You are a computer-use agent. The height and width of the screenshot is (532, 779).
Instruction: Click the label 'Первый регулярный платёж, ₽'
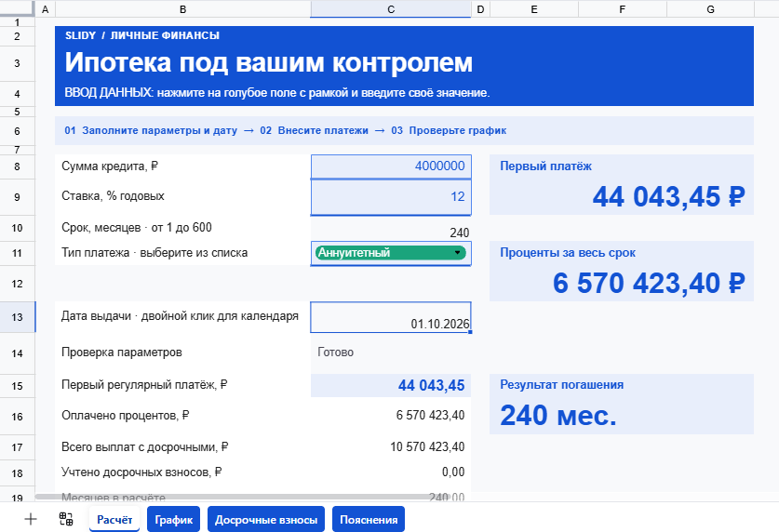[x=144, y=385]
